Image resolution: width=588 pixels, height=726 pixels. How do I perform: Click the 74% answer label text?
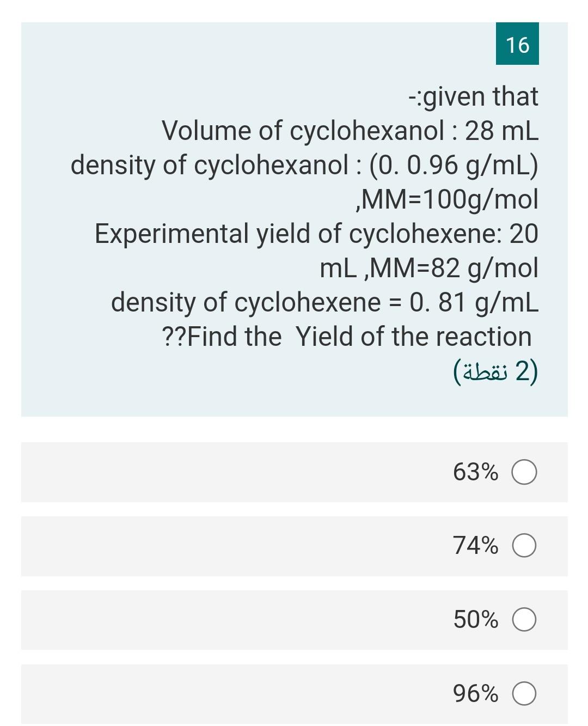point(475,545)
